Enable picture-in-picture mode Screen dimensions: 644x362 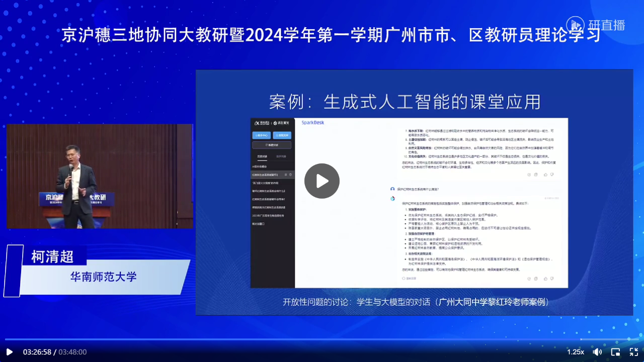point(615,352)
